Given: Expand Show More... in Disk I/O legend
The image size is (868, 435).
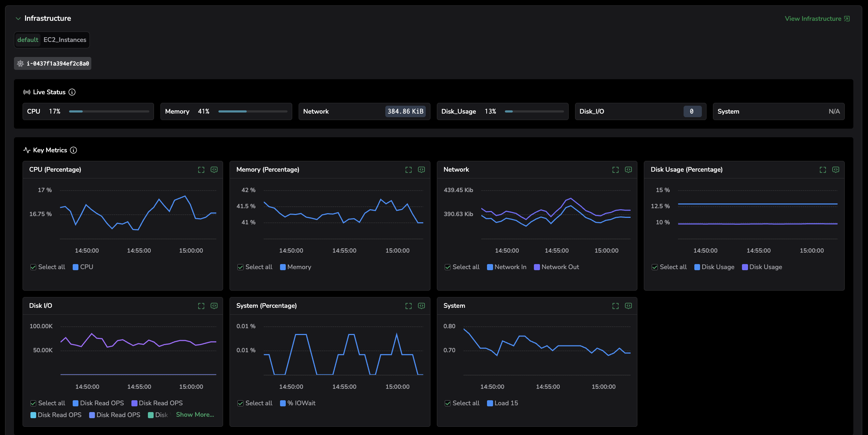Looking at the screenshot, I should click(x=195, y=415).
